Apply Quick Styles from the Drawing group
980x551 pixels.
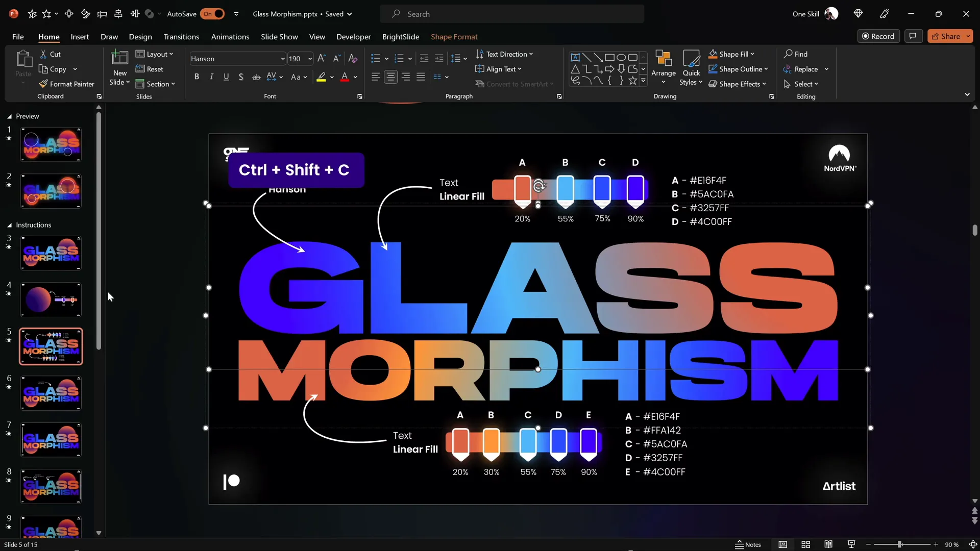pos(691,68)
